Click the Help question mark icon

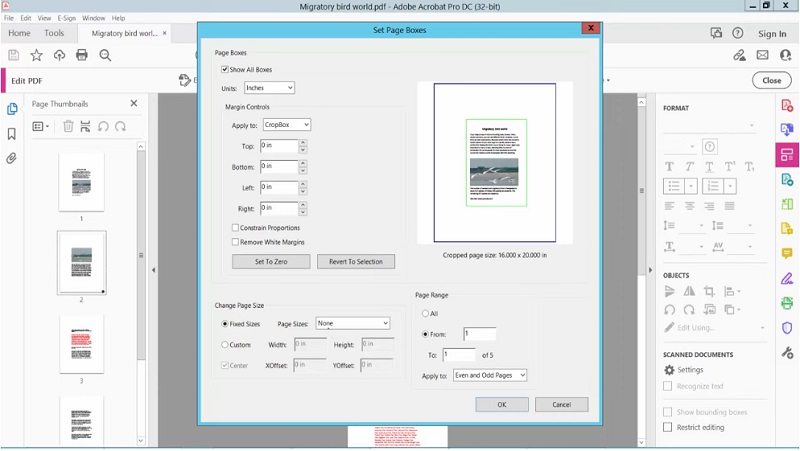(x=737, y=33)
